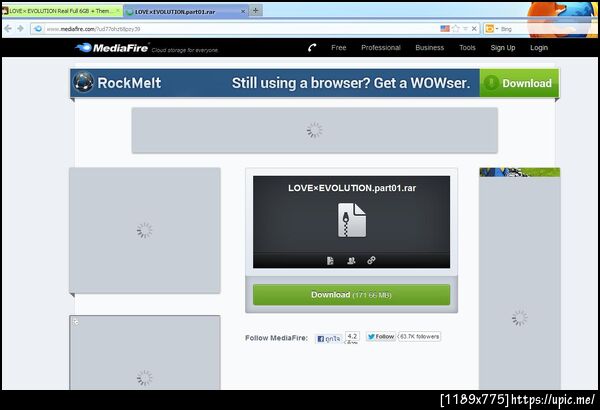600x410 pixels.
Task: Open the address bar history dropdown arrow
Action: click(465, 29)
